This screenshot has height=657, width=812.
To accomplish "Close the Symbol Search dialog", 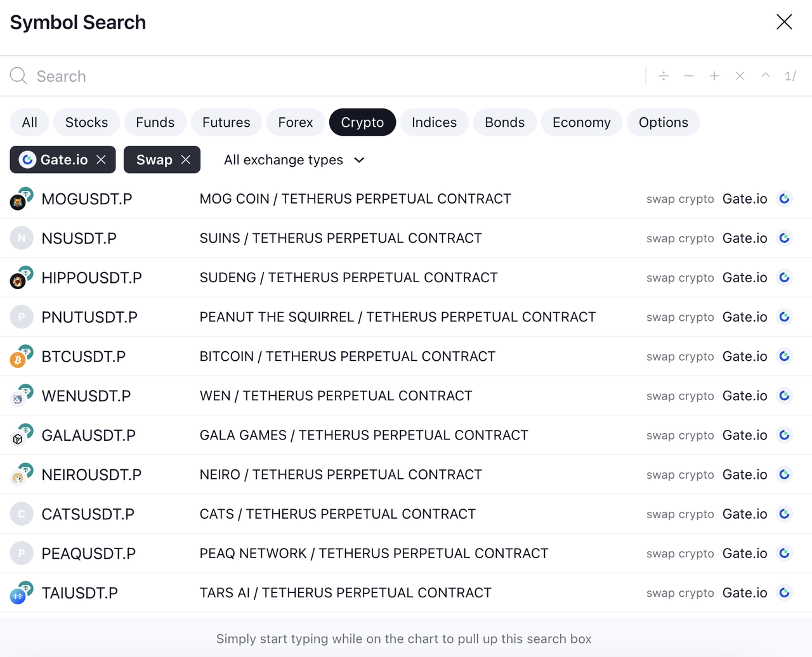I will pos(784,22).
